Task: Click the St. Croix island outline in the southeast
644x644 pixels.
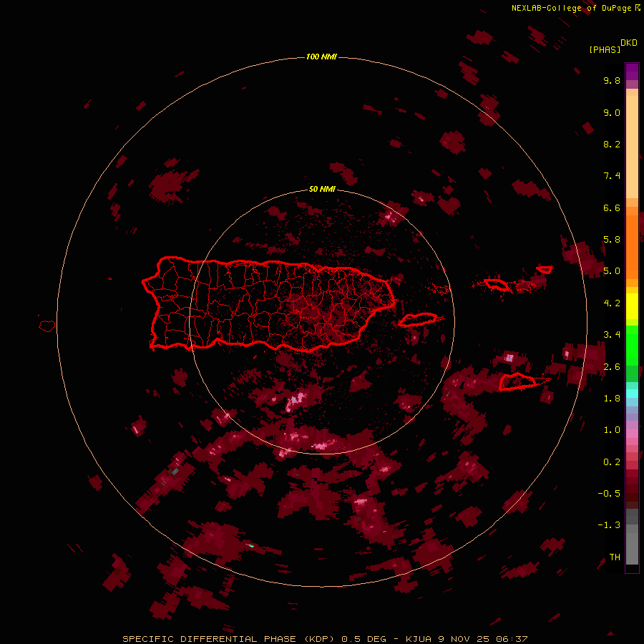Action: [x=518, y=381]
